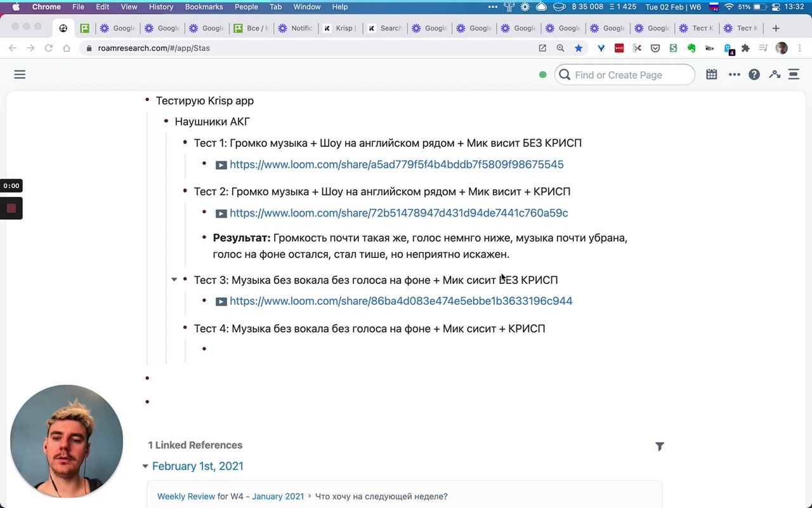Stop the Loom recording with the red square

11,208
